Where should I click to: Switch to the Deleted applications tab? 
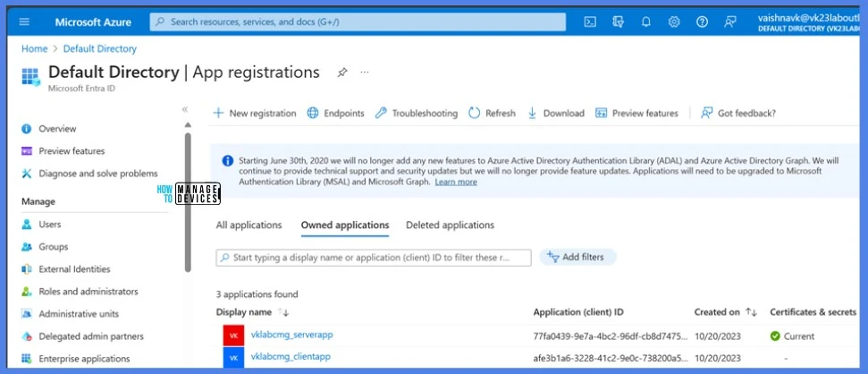click(450, 225)
